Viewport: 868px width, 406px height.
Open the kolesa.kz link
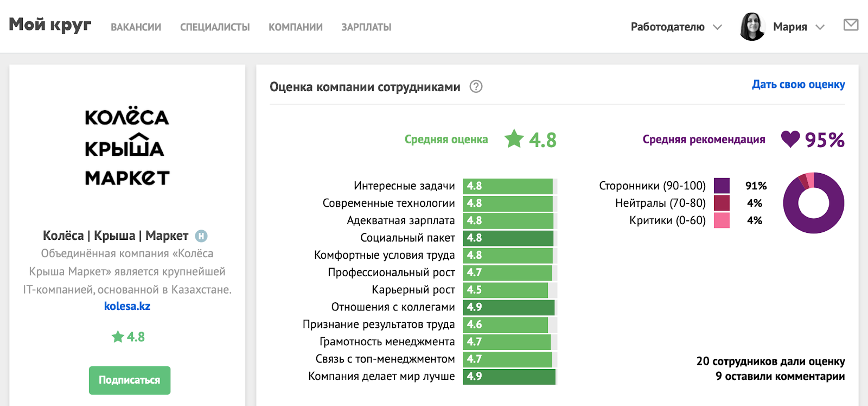(127, 306)
